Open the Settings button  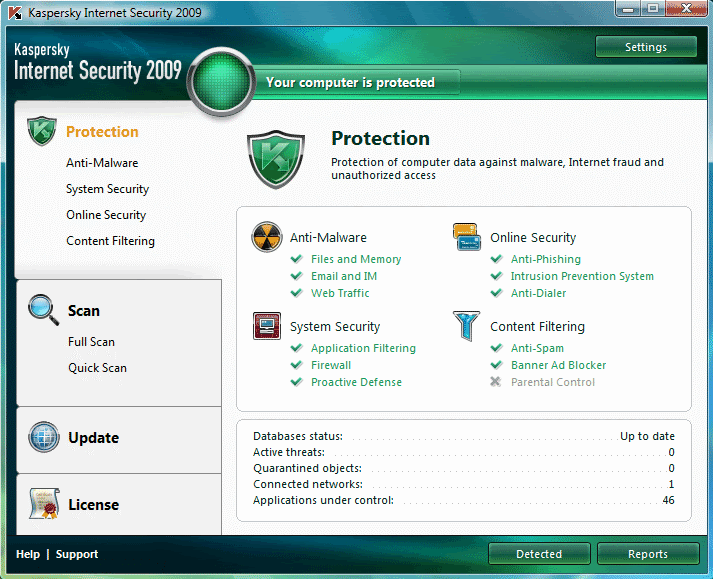pos(646,47)
